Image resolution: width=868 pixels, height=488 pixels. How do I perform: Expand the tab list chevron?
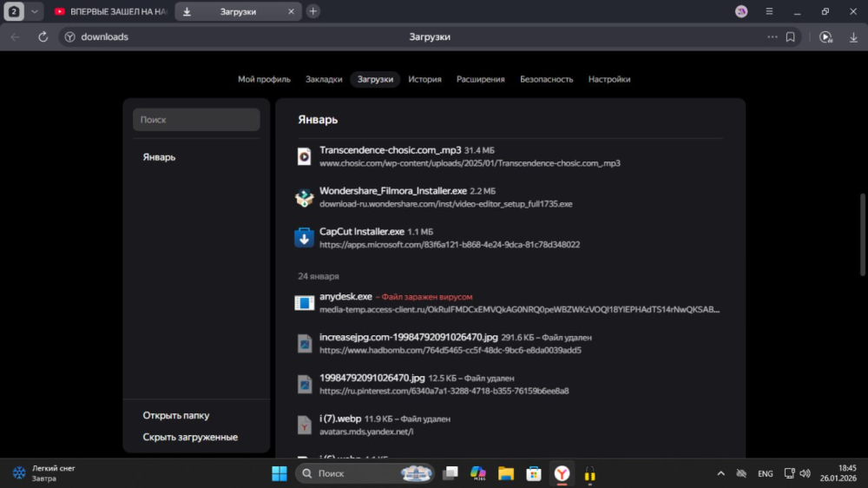tap(35, 11)
